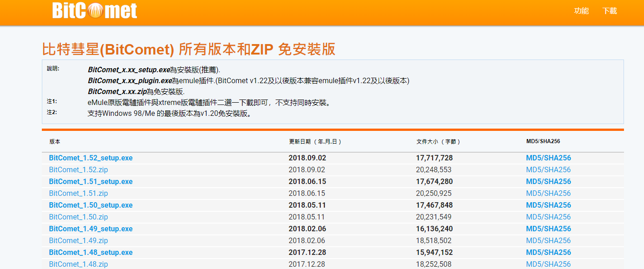Open MD5/SHA256 for BitComet_1.48_setup.exe
The height and width of the screenshot is (269, 644).
point(548,253)
